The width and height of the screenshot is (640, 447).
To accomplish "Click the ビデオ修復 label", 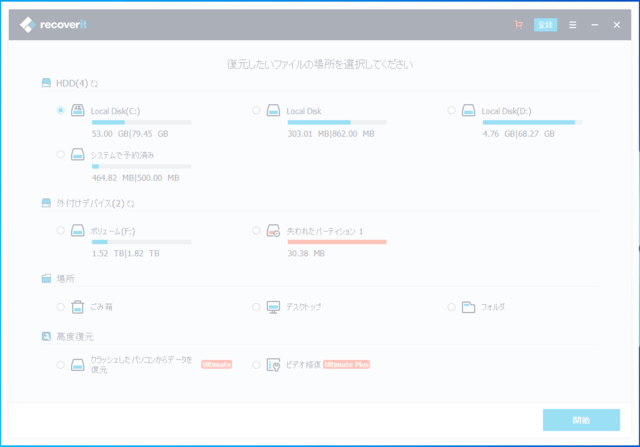I will click(x=303, y=365).
